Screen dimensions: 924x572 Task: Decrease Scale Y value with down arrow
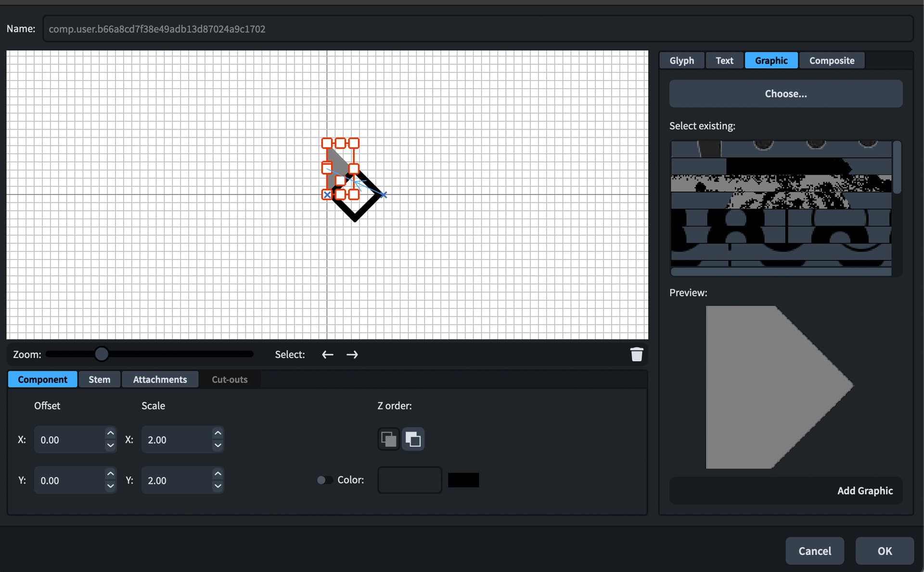pos(218,486)
